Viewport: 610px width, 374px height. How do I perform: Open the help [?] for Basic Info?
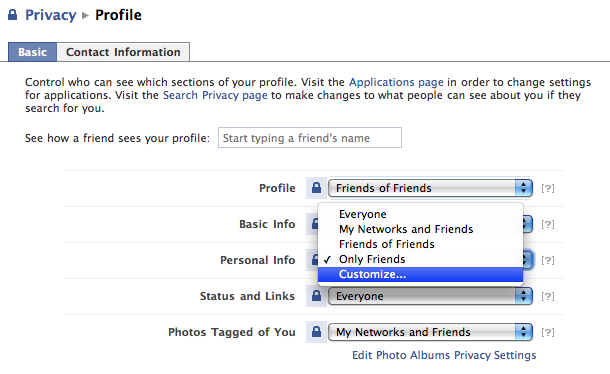[548, 224]
